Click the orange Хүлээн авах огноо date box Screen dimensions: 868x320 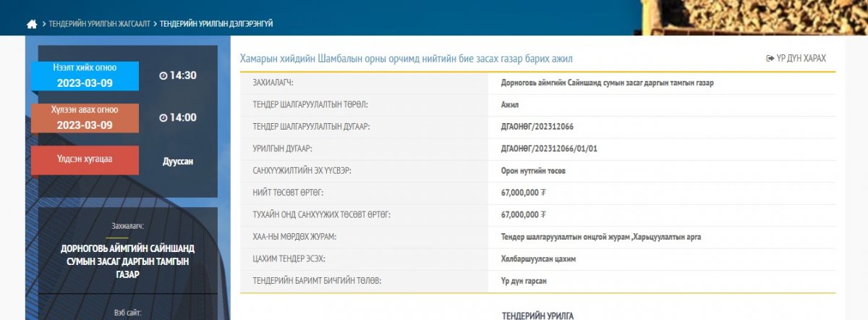click(85, 117)
